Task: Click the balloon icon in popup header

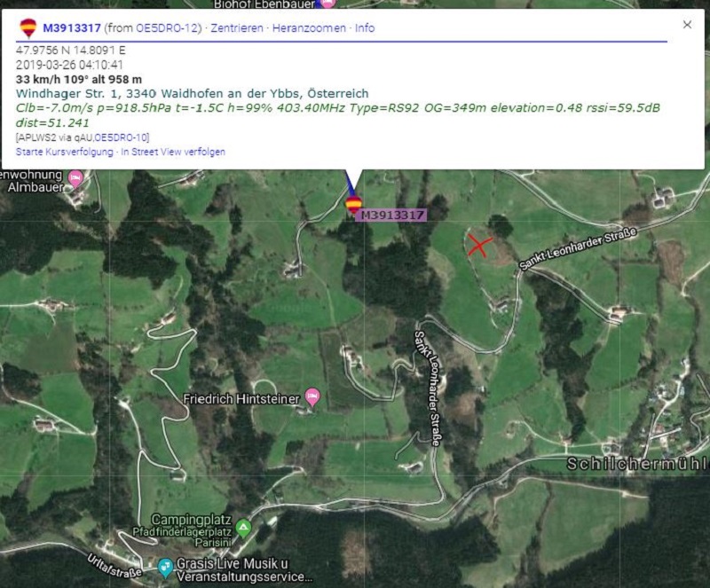Action: pos(28,28)
